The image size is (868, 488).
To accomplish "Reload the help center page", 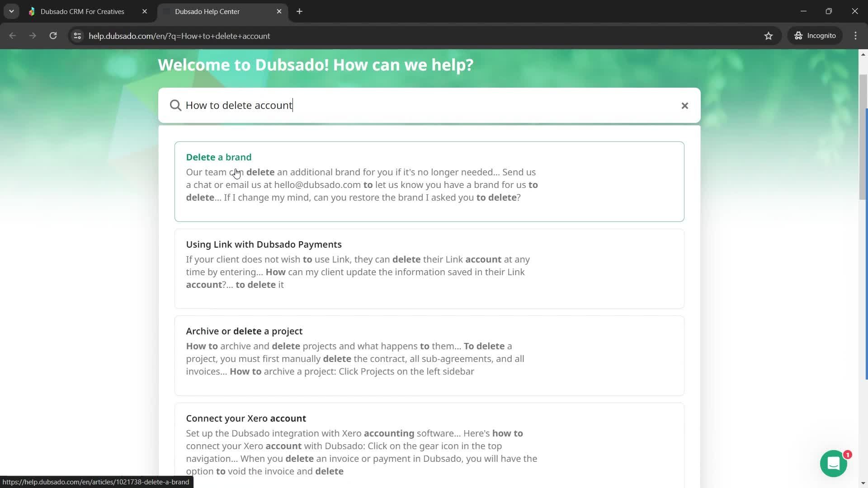I will click(x=53, y=36).
